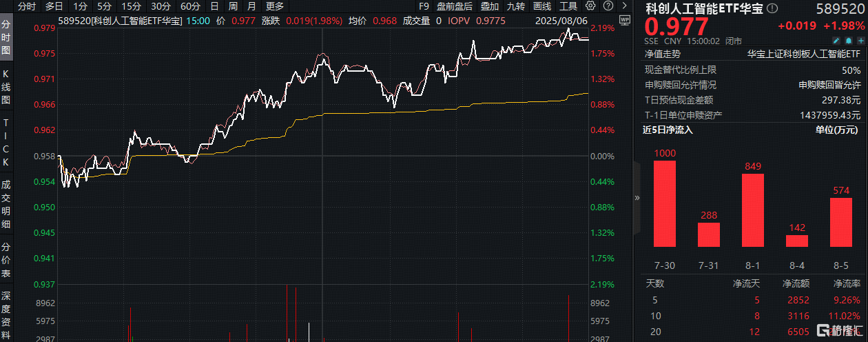
Task: Open the help question mark icon
Action: (607, 6)
